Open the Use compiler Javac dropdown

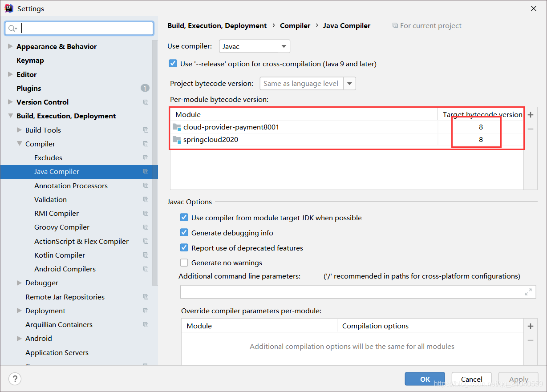point(255,46)
